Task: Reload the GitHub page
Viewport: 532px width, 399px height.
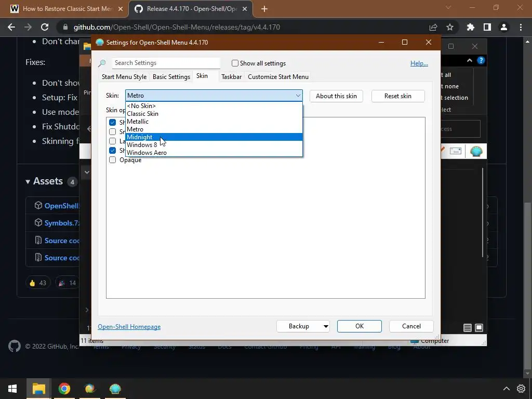Action: pos(45,27)
